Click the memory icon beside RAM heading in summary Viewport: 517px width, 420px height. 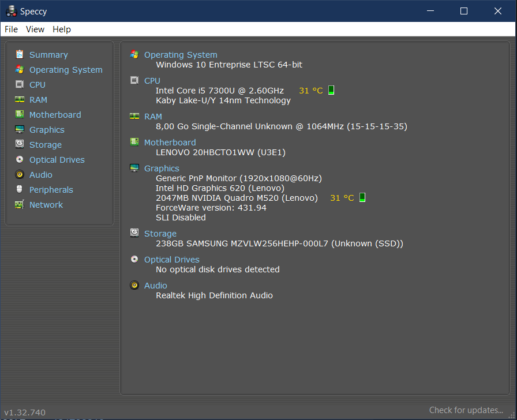click(134, 116)
